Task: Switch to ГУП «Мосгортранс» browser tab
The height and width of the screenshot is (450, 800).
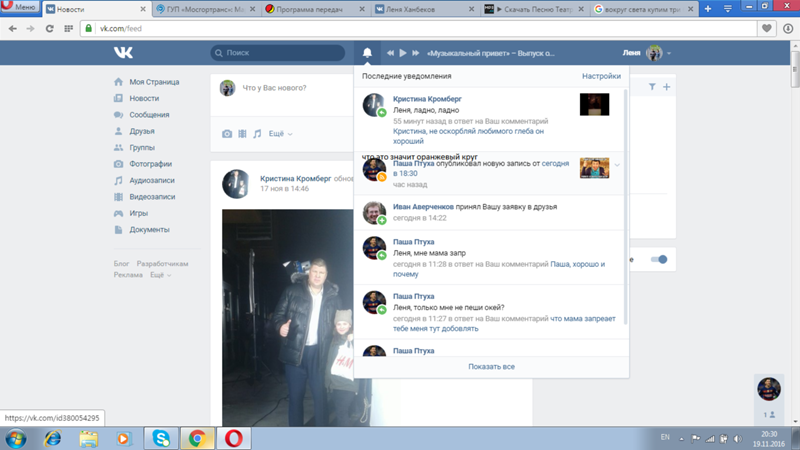Action: [x=206, y=9]
